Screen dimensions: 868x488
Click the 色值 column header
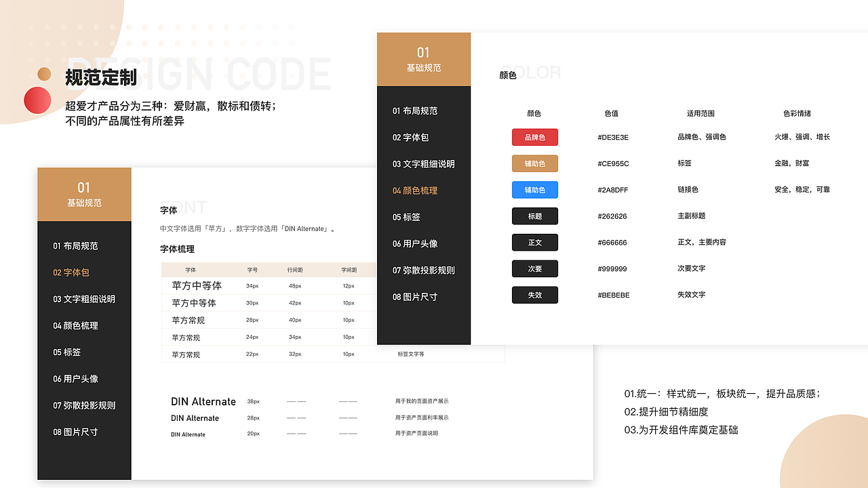pos(611,113)
